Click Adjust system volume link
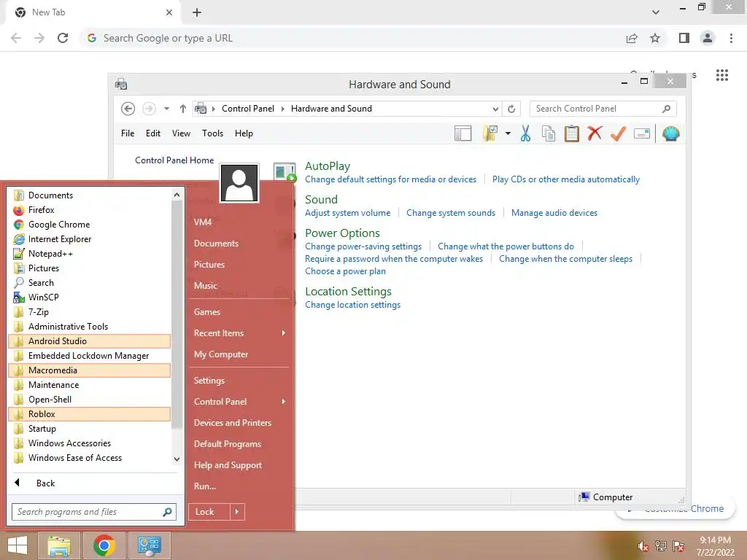747x560 pixels. 347,213
